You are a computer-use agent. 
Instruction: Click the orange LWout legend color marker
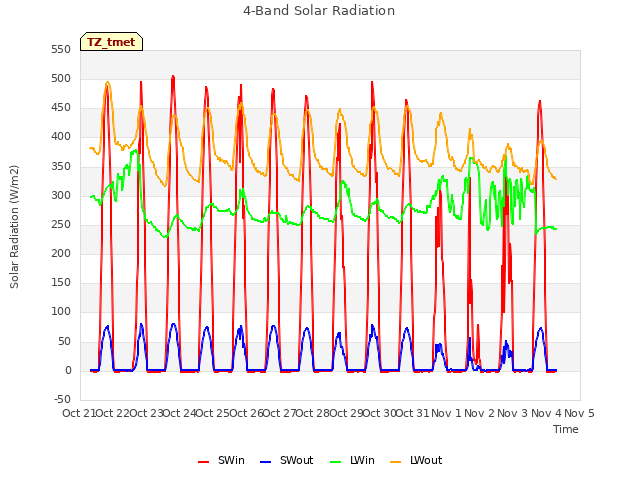click(396, 462)
